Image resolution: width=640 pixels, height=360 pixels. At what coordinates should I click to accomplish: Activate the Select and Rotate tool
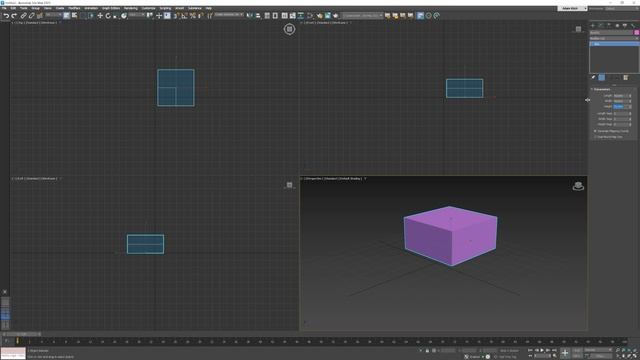pos(108,16)
